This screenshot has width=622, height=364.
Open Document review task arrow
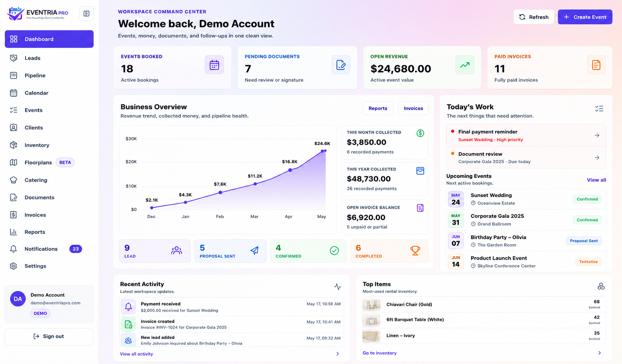tap(597, 158)
